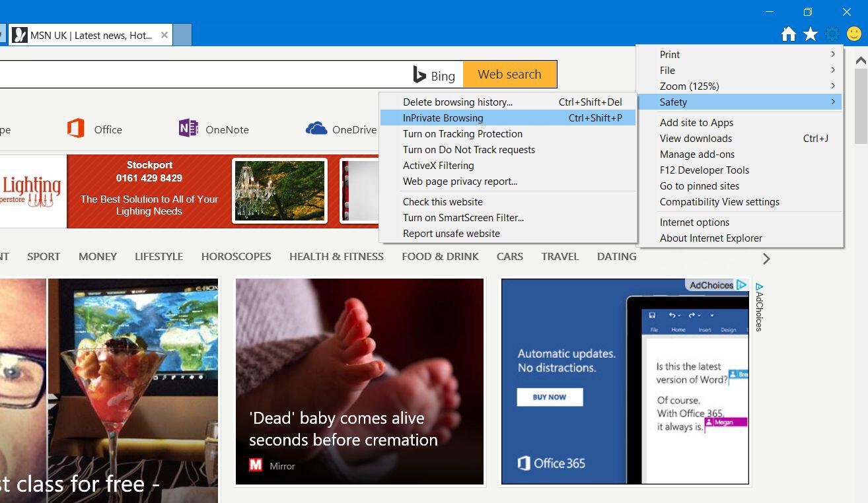Open the blank new tab button
Image resolution: width=868 pixels, height=503 pixels.
pyautogui.click(x=182, y=35)
